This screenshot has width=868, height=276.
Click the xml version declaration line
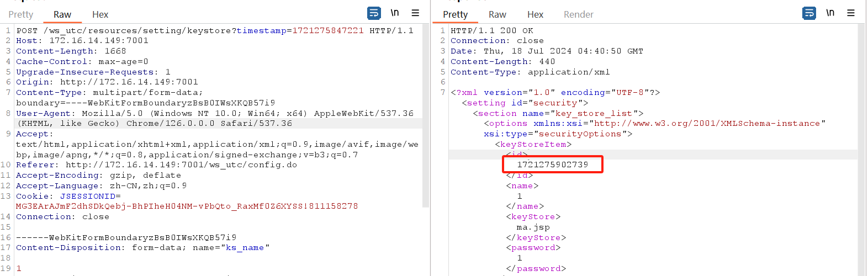point(555,92)
